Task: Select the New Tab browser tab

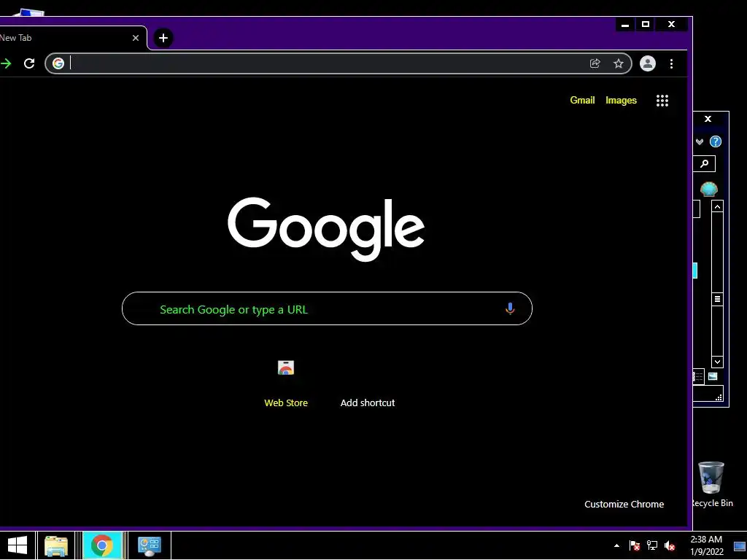Action: click(71, 38)
